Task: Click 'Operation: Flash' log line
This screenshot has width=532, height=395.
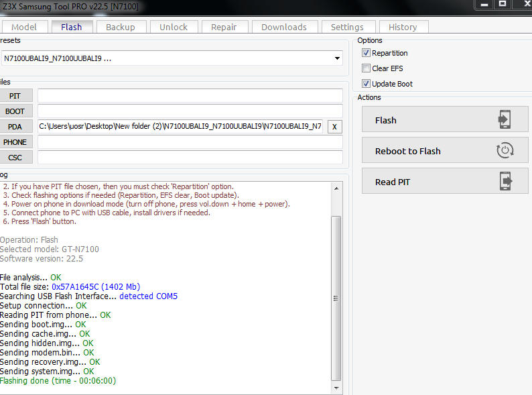Action: click(29, 240)
